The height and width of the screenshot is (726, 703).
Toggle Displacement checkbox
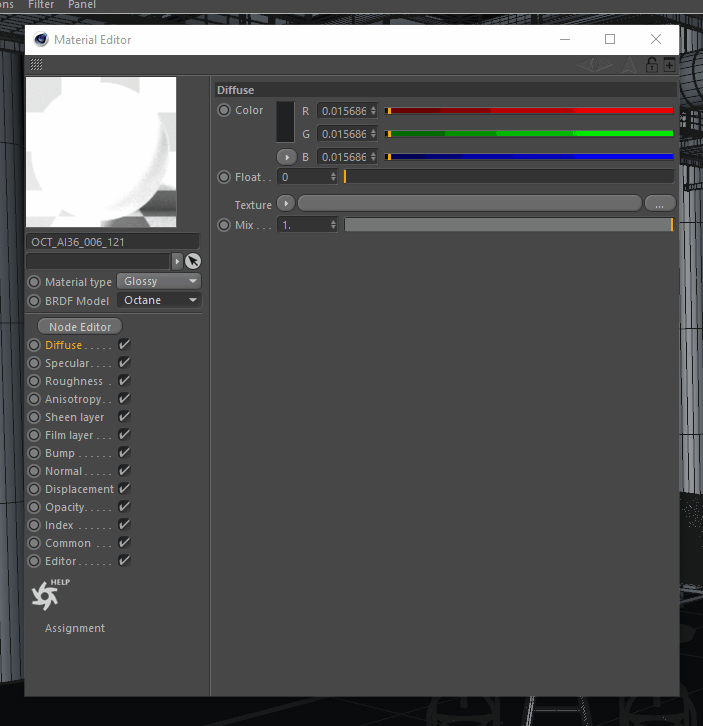tap(124, 488)
